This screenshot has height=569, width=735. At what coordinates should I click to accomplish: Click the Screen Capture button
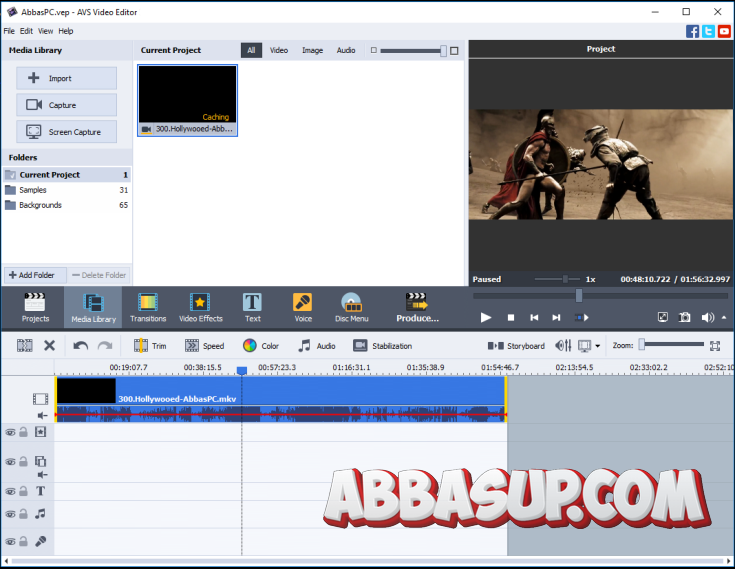(x=67, y=132)
